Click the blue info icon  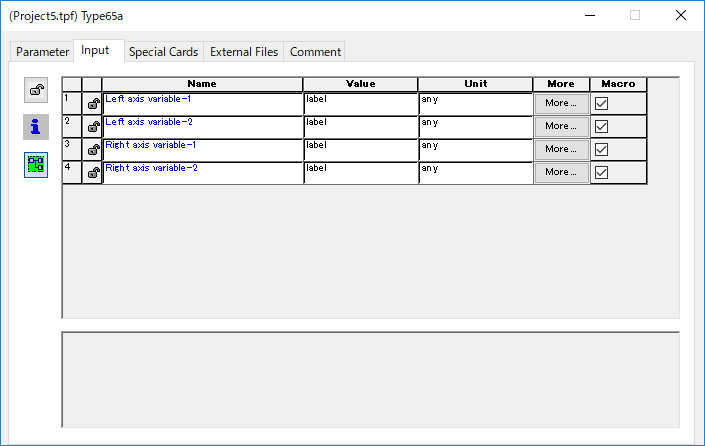click(x=36, y=127)
